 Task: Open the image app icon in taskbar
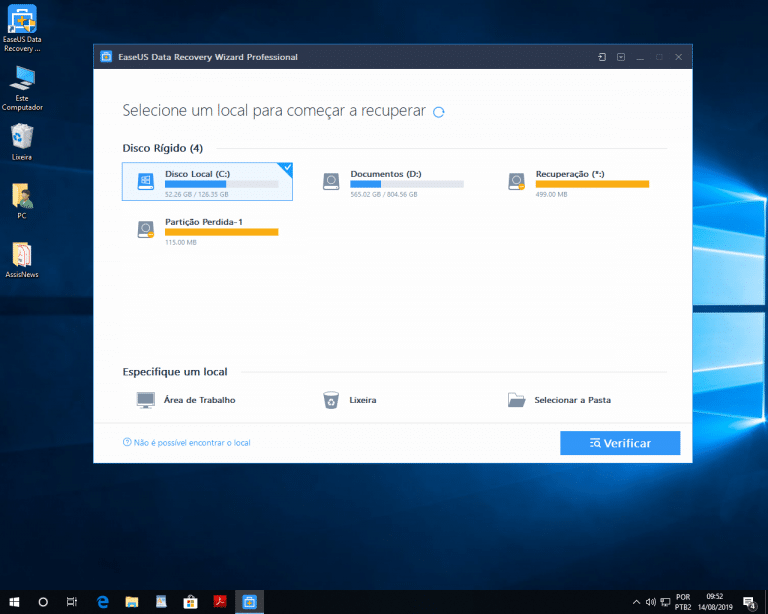161,602
